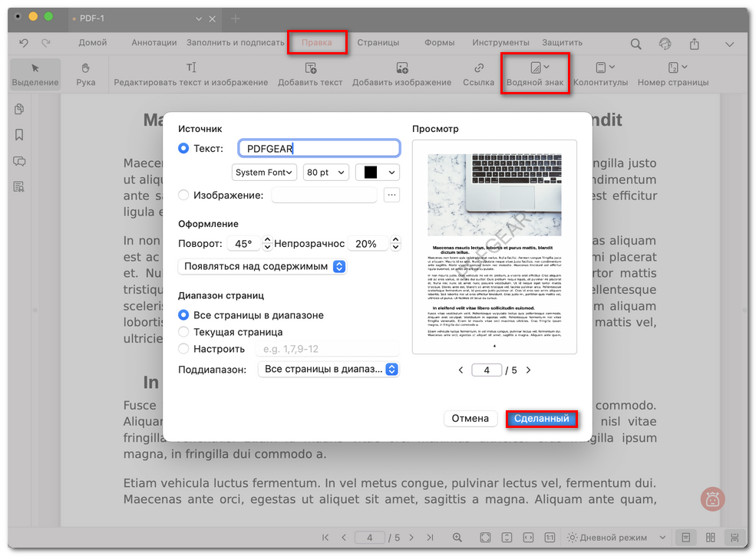
Task: Click the Отмена cancel button
Action: [x=470, y=418]
